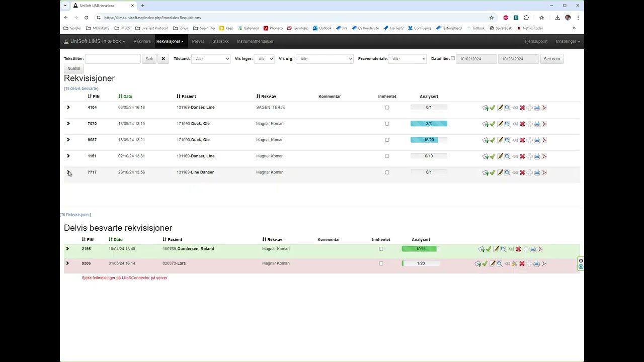This screenshot has height=362, width=644.
Task: Open the magnifier icon on Gundersen, Roland row
Action: point(503,249)
